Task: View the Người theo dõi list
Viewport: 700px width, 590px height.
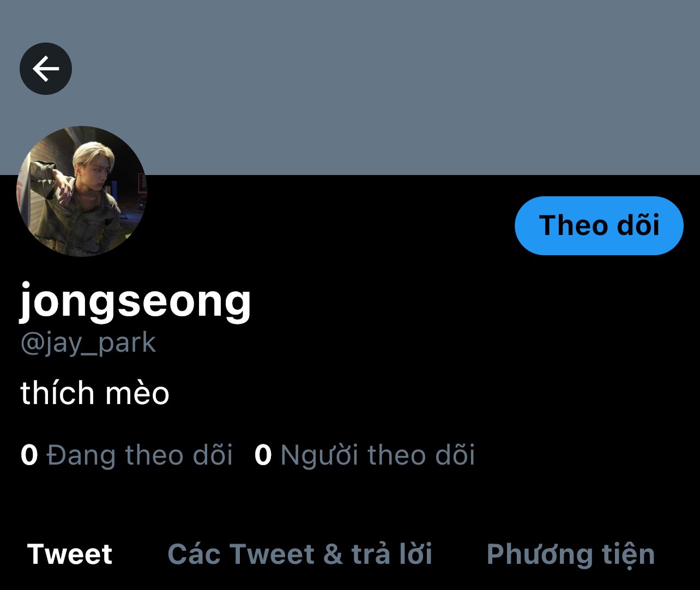Action: pyautogui.click(x=365, y=455)
